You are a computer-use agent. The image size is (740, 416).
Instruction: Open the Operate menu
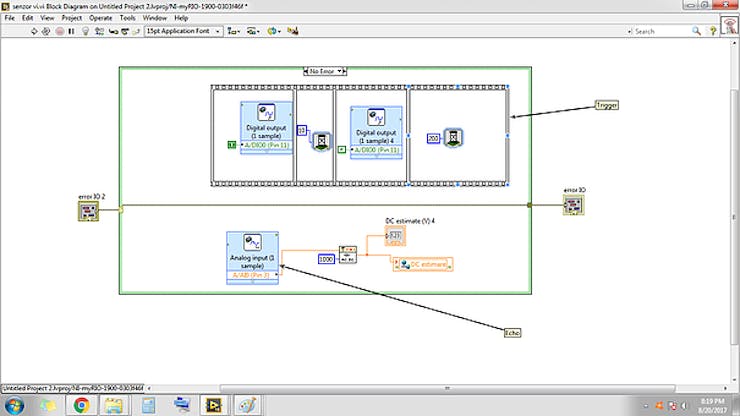[x=101, y=18]
